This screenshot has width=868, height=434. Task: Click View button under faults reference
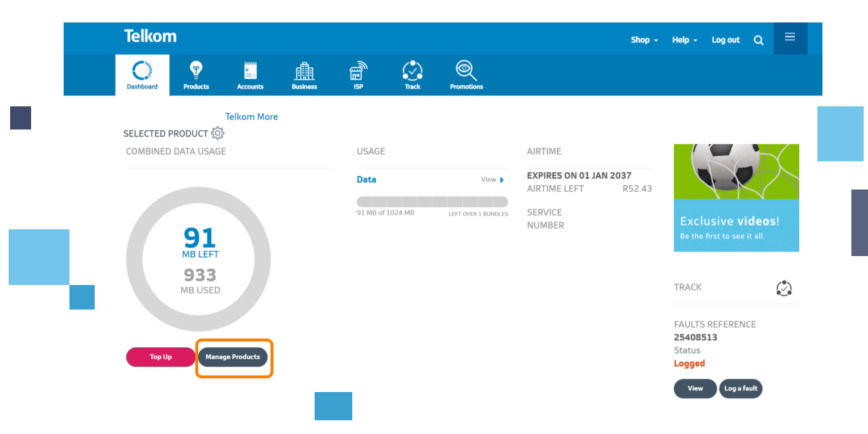pyautogui.click(x=695, y=388)
